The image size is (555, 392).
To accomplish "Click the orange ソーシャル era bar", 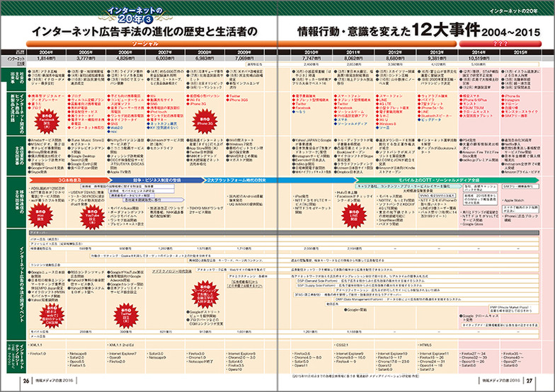I will [241, 44].
